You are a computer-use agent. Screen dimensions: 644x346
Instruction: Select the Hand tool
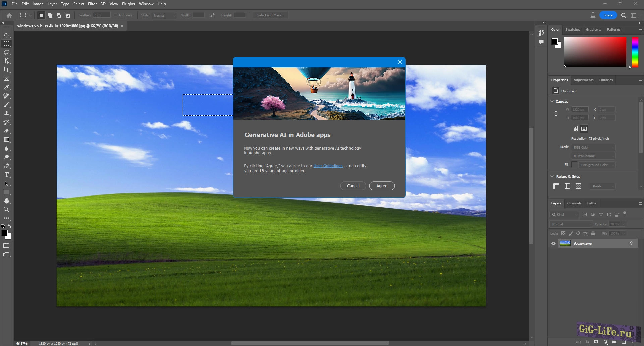6,201
